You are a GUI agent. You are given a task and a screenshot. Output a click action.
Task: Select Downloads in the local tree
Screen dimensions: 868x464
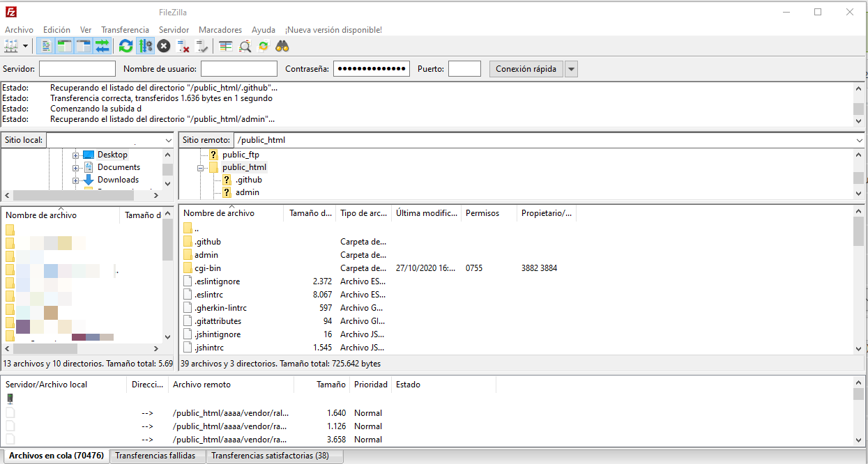pyautogui.click(x=118, y=180)
